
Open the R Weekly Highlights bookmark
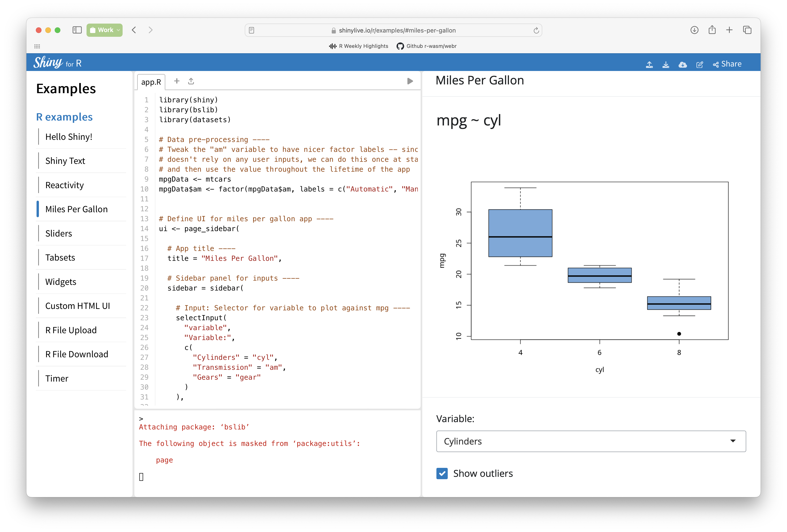(359, 46)
